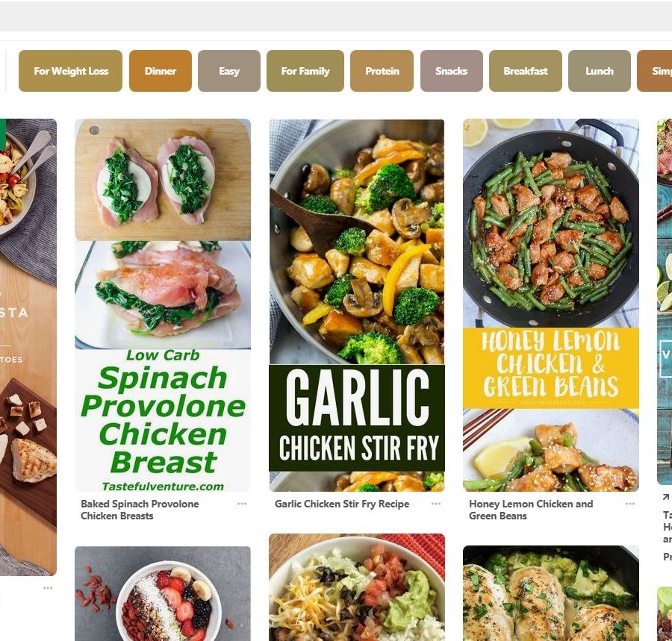Select the For Weight Loss filter chip

point(71,71)
